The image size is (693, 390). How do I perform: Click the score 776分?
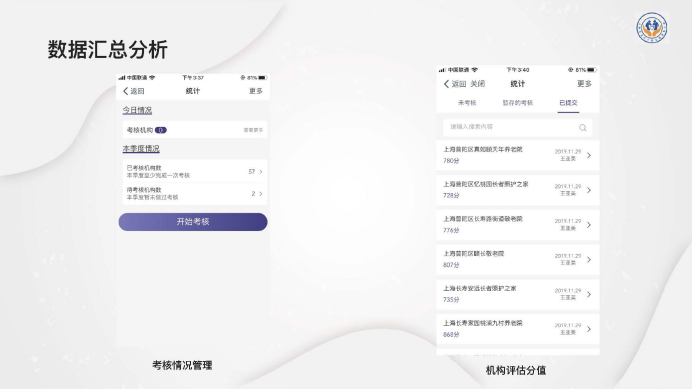click(x=451, y=230)
